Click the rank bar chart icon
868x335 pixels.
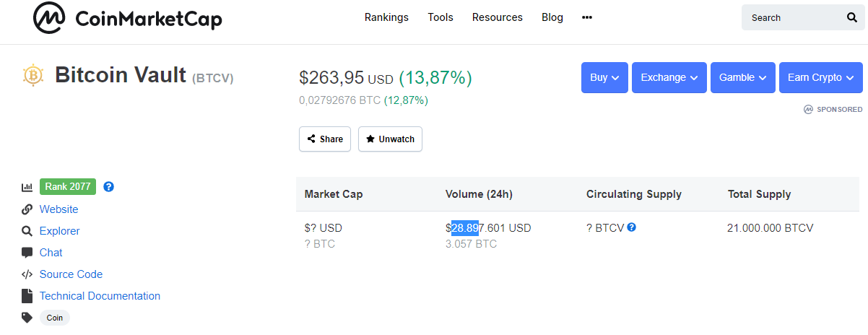coord(27,187)
